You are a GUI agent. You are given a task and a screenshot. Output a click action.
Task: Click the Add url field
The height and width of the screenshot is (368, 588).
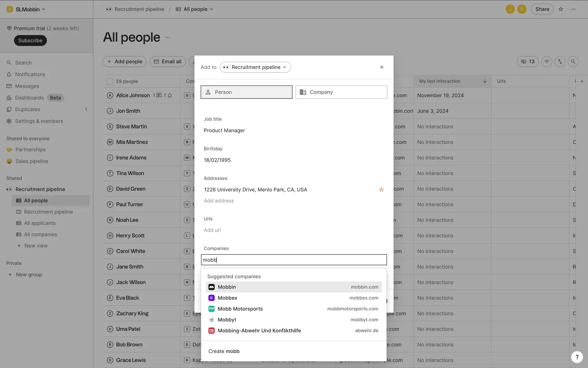tap(212, 230)
